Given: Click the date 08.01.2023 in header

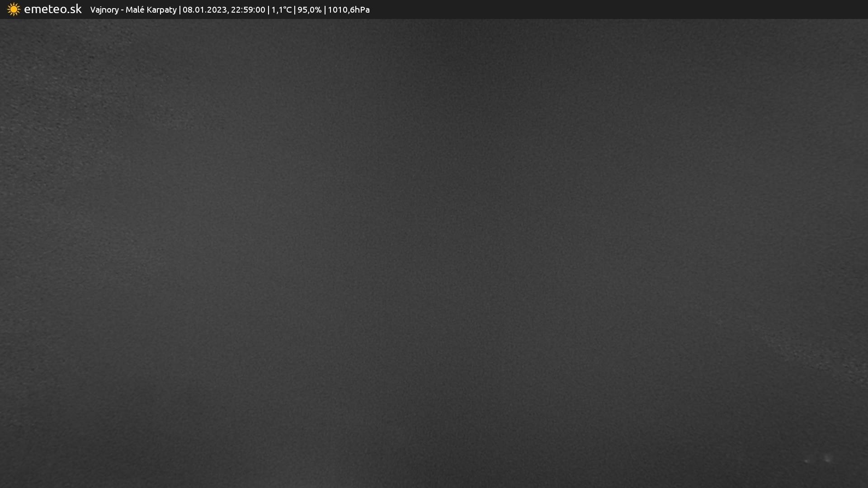Looking at the screenshot, I should click(x=204, y=10).
